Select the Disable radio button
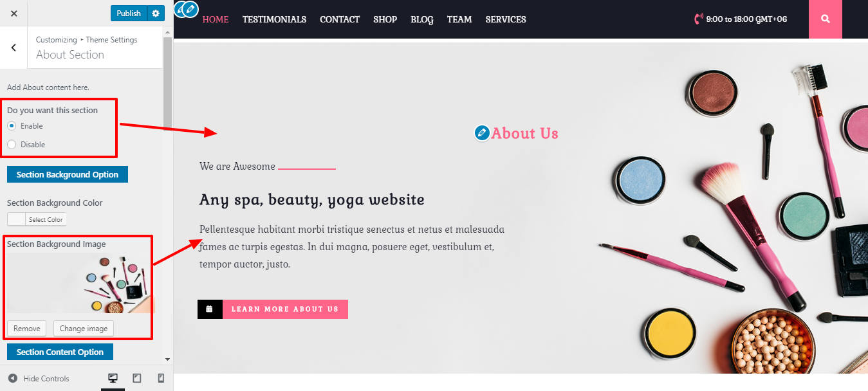This screenshot has height=391, width=868. 12,145
